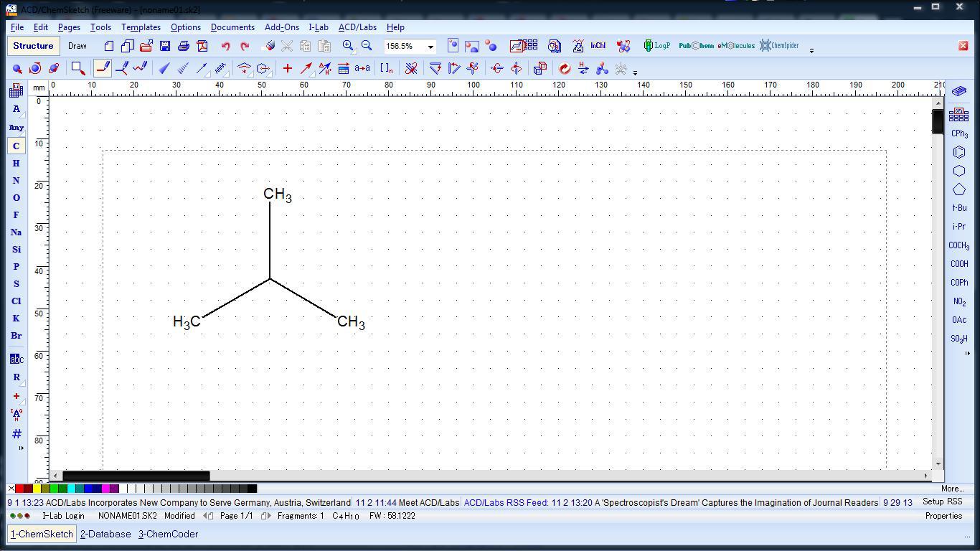Select the Draw Normal bond tool
Viewport: 980px width, 551px height.
103,68
